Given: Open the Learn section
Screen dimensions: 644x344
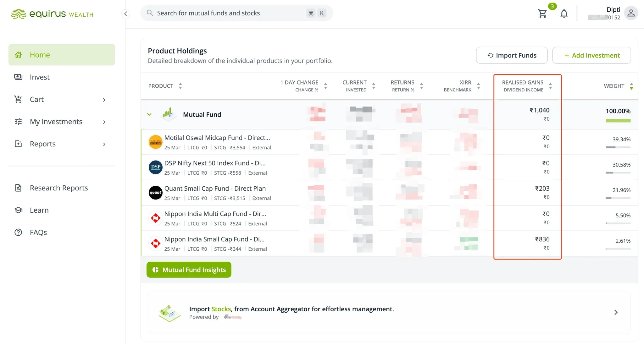Looking at the screenshot, I should tap(62, 210).
